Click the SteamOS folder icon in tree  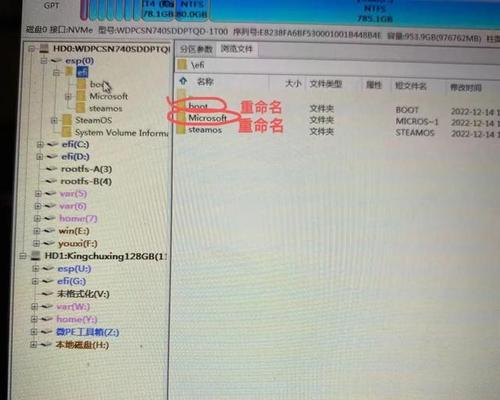[67, 120]
